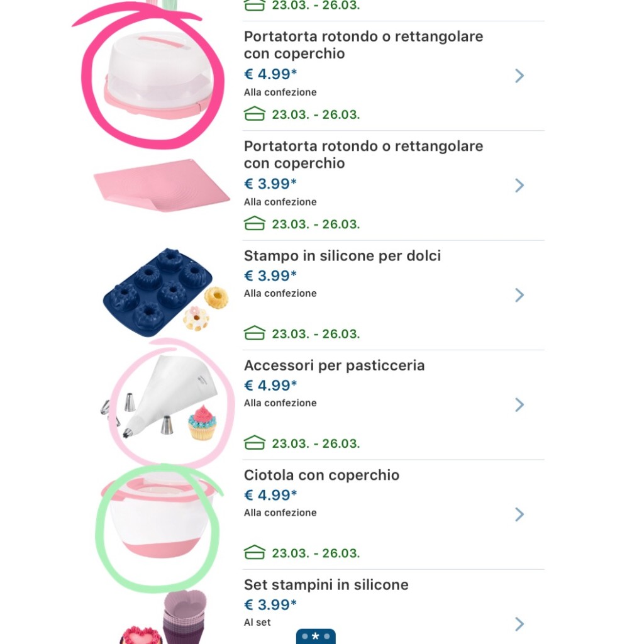Open the Set stampini in silicone title

click(326, 585)
